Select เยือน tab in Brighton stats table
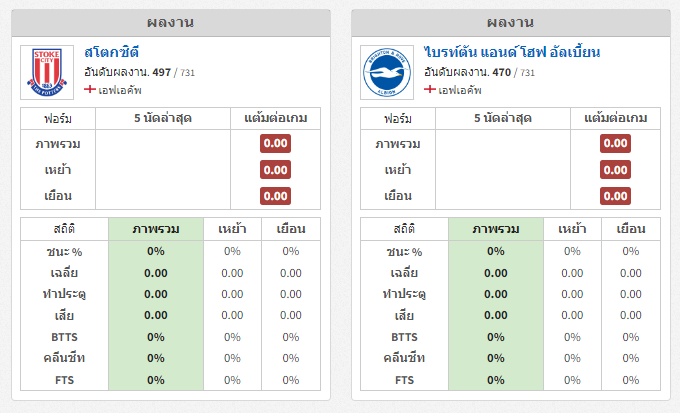 (x=630, y=229)
